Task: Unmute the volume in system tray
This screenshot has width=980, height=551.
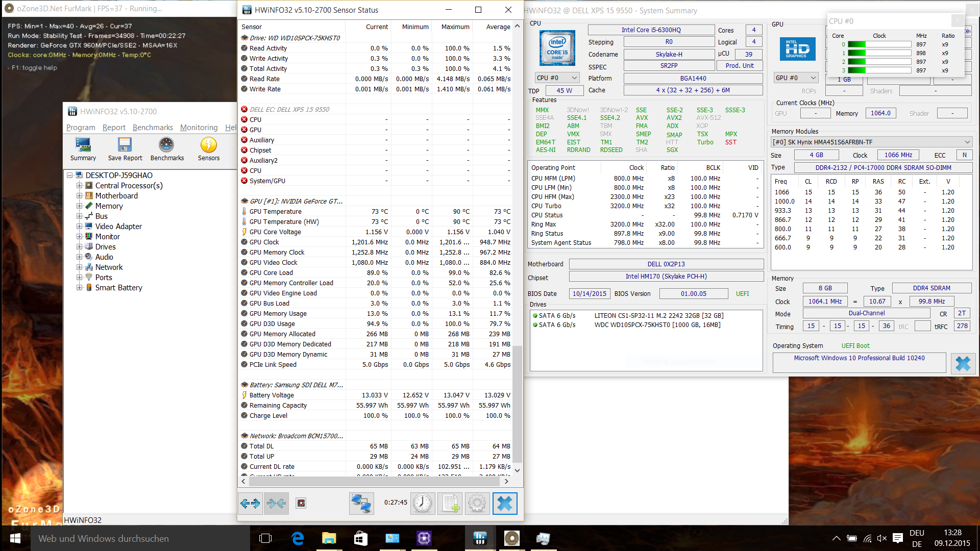Action: pyautogui.click(x=881, y=538)
